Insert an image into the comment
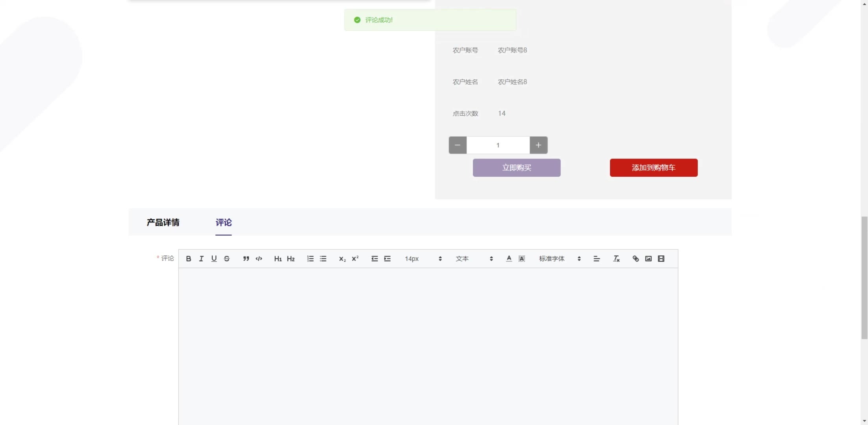Screen dimensions: 868x425 pos(648,259)
